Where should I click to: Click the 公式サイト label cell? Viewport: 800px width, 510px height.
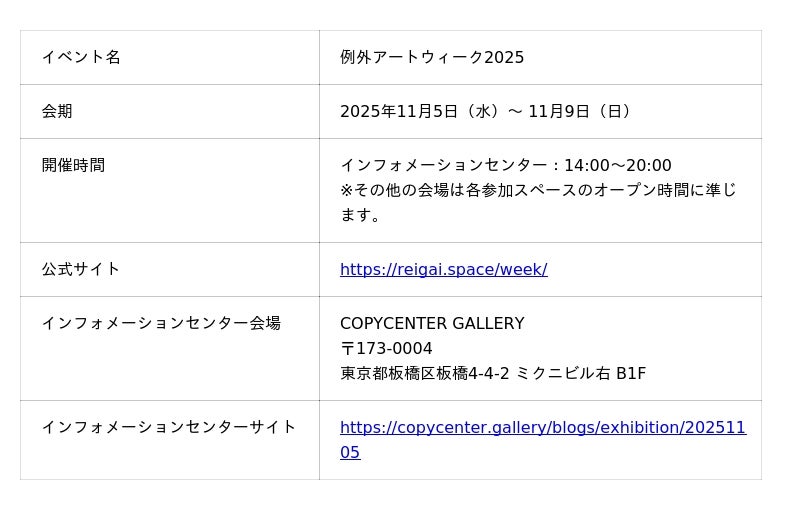coord(81,269)
